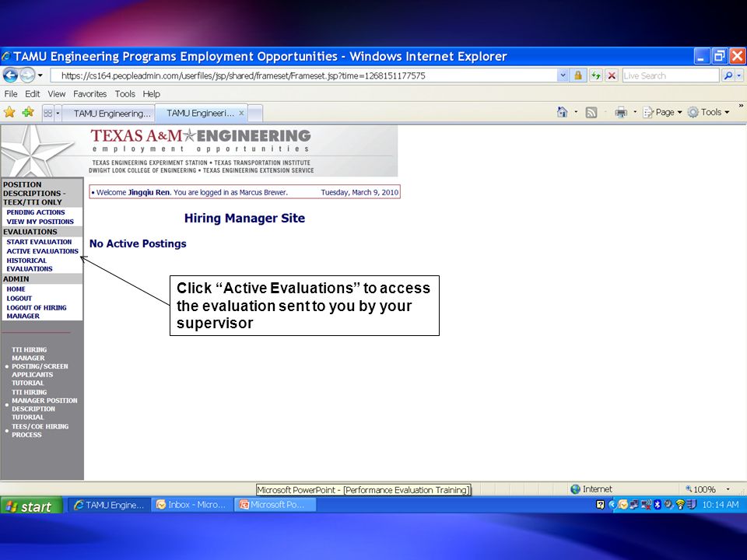Switch to Inbox - Micro... taskbar button
This screenshot has width=747, height=560.
tap(192, 506)
